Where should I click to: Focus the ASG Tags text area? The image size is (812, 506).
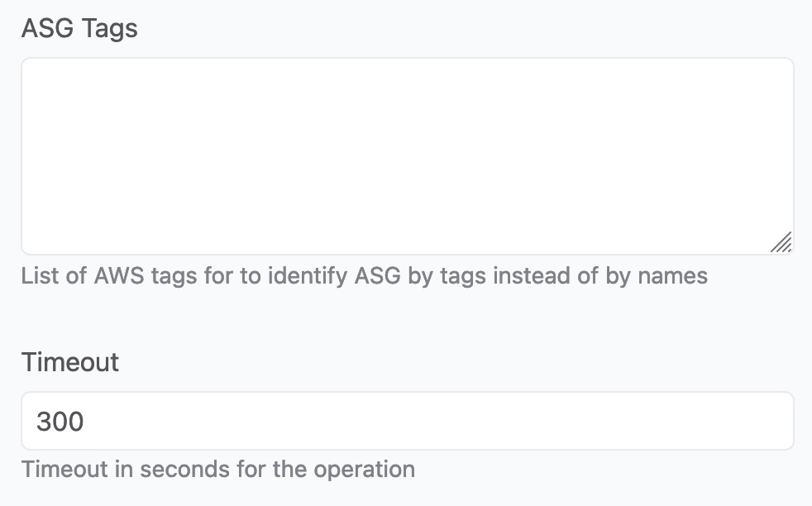(x=408, y=156)
